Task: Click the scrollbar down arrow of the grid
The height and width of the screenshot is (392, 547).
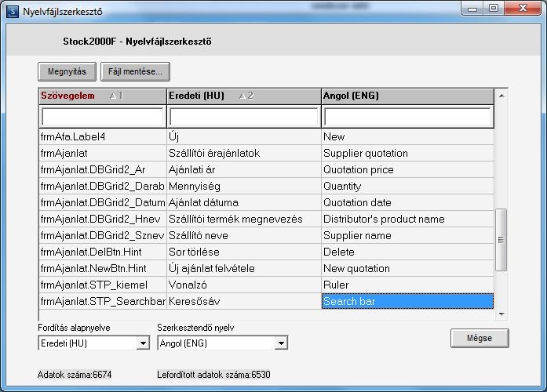Action: click(x=501, y=314)
